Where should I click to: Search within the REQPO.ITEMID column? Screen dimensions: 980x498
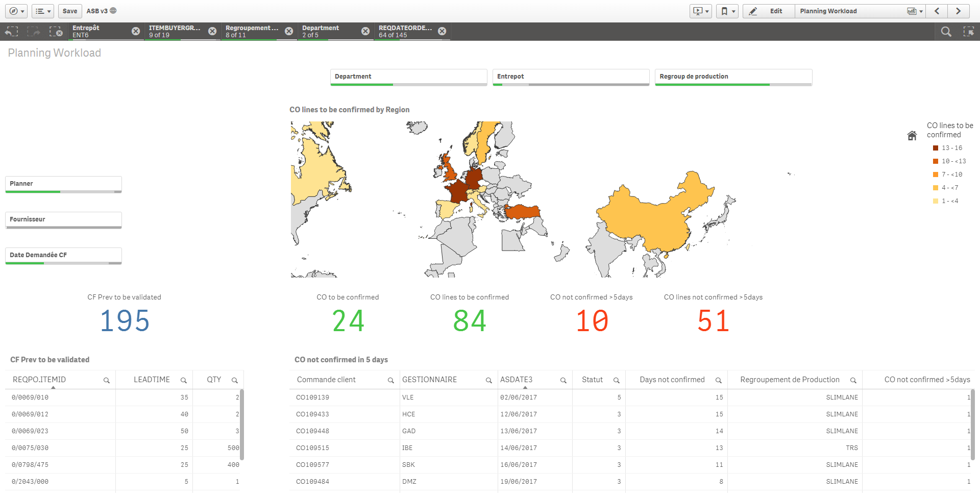point(107,380)
